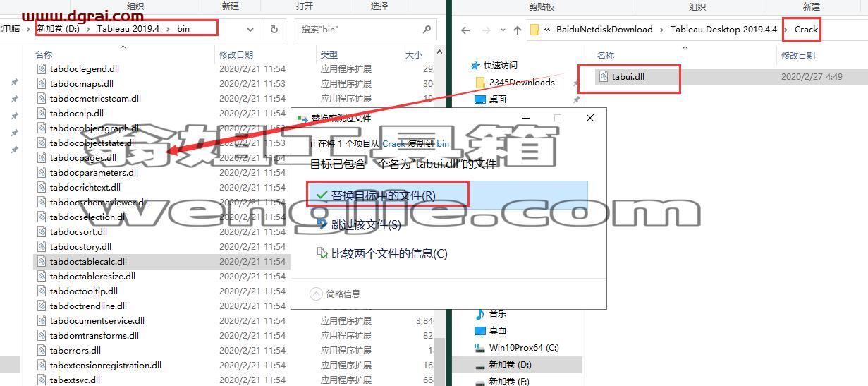Select tabdoctableresize.dll file

[x=92, y=277]
